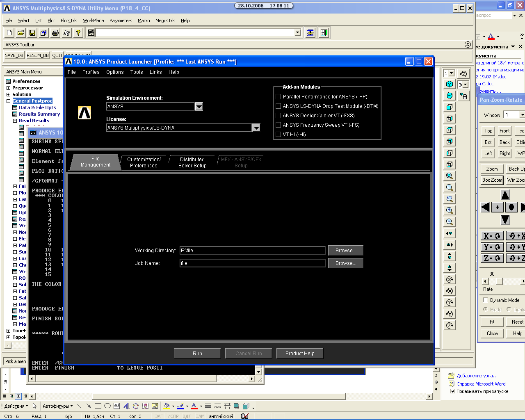Image resolution: width=525 pixels, height=420 pixels.
Task: Click the Z- rotate button in Pan-Zoom-Rotate
Action: (492, 258)
